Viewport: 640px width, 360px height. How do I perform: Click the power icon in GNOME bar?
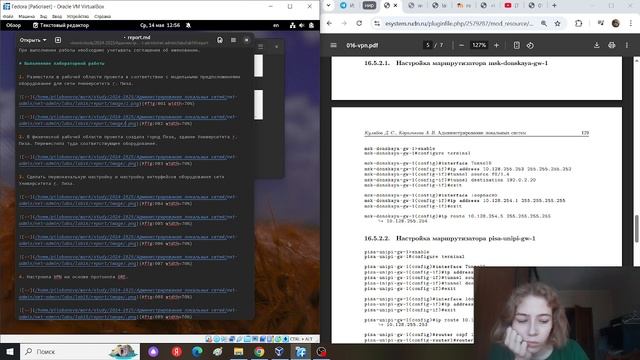(x=311, y=25)
